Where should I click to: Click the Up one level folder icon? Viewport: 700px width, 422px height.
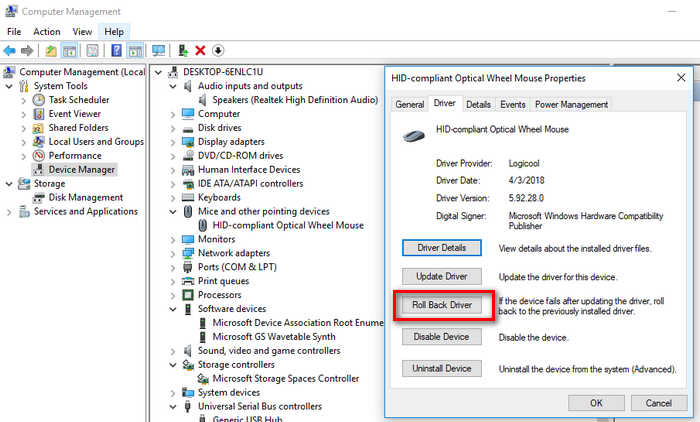click(51, 50)
